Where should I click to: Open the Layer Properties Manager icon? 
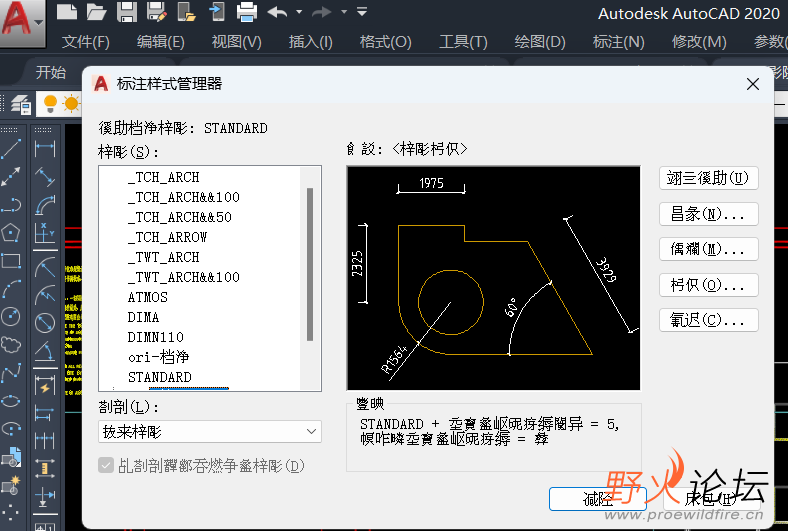tap(21, 104)
